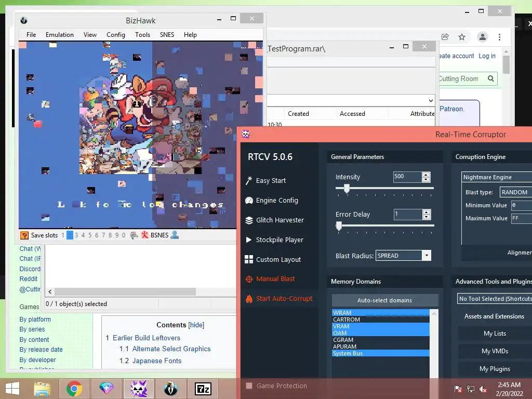Open Nightmare Engine selector dropdown
532x399 pixels.
click(x=497, y=177)
